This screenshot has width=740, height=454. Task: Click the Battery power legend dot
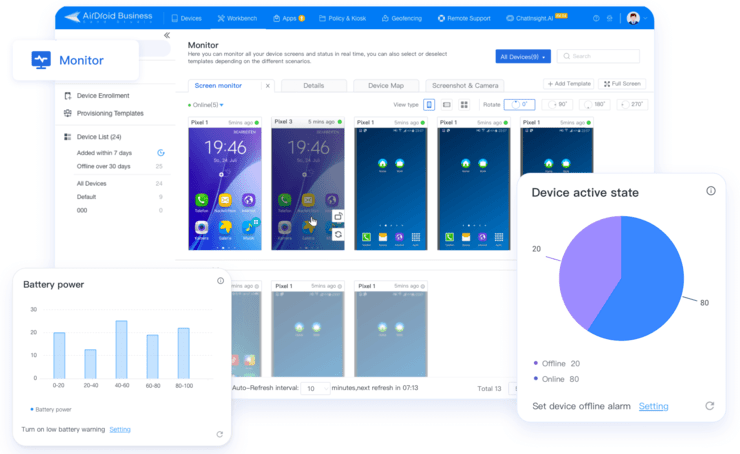click(32, 410)
